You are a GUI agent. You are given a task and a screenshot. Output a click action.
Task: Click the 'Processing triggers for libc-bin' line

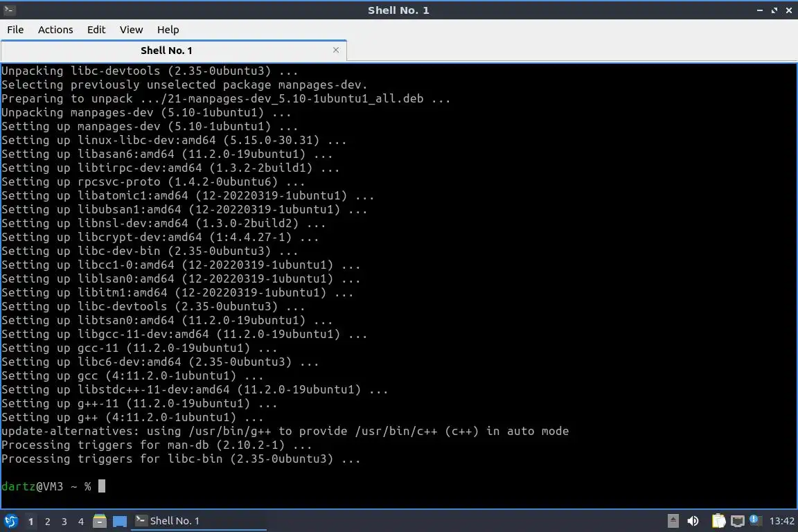point(181,459)
